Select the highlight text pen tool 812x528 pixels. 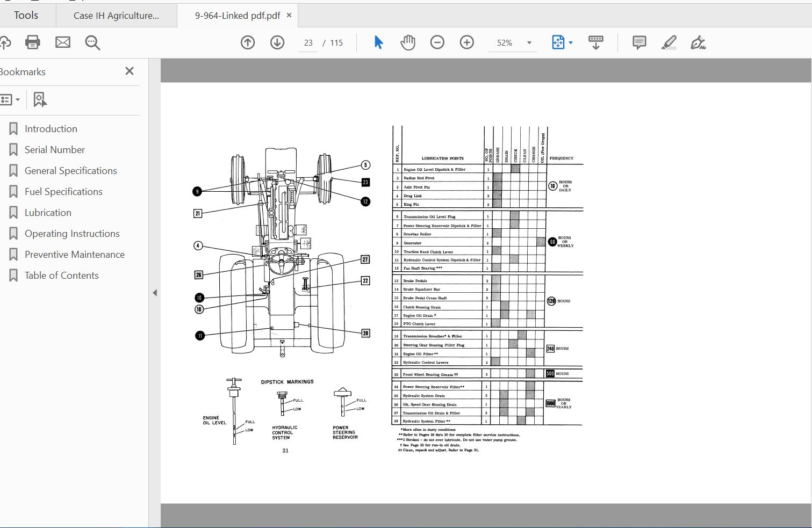669,42
